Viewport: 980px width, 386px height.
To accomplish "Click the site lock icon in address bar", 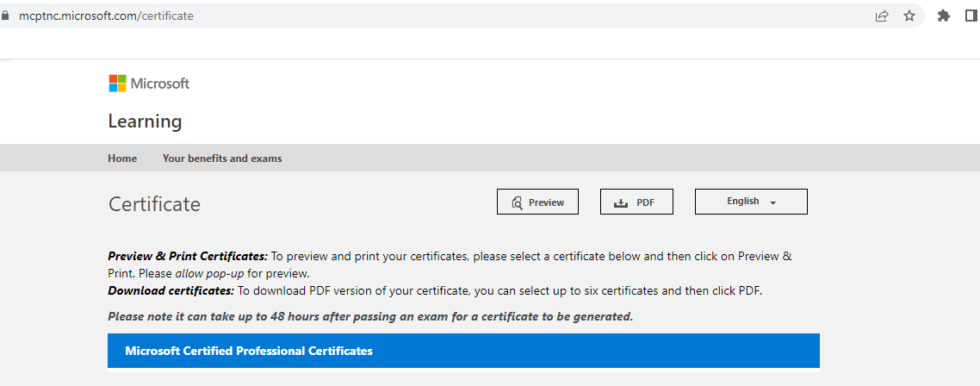I will [6, 16].
